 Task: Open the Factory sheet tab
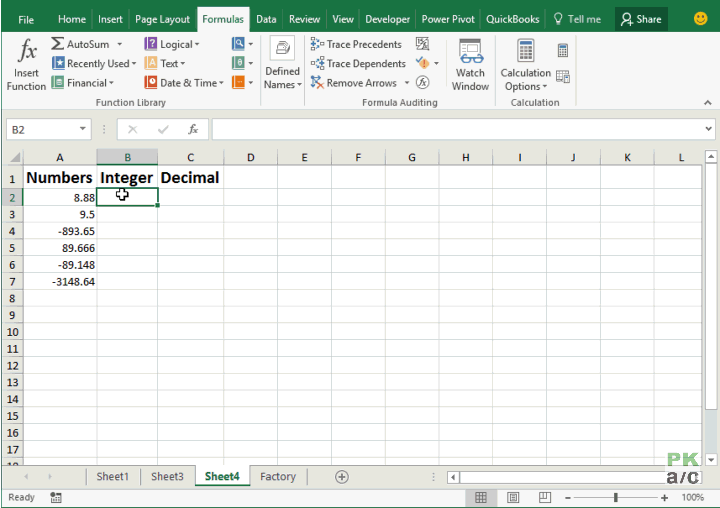click(x=278, y=477)
